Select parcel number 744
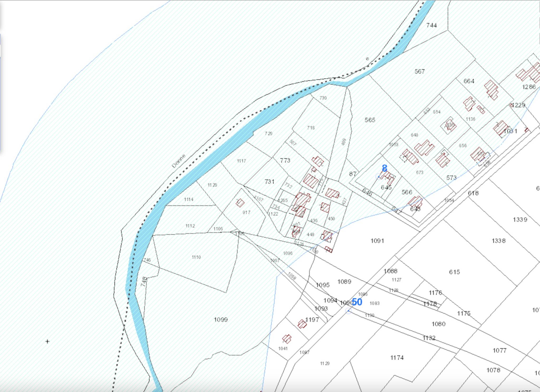The height and width of the screenshot is (392, 540). (x=431, y=25)
